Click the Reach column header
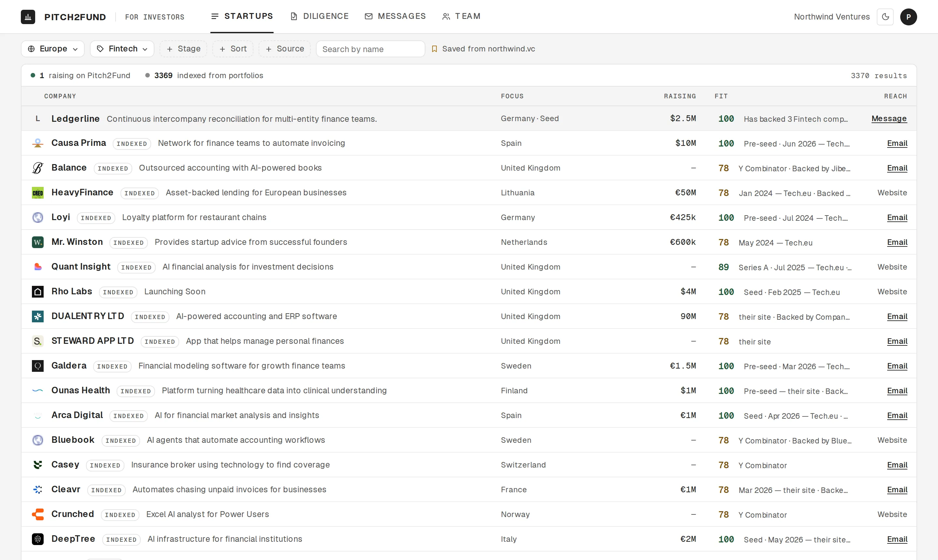The width and height of the screenshot is (938, 560). click(895, 96)
